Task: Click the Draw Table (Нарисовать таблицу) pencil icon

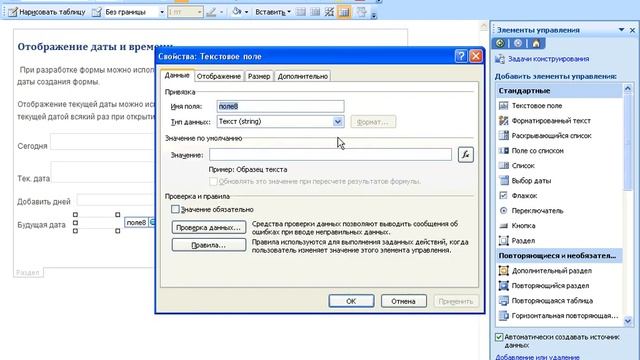Action: click(x=13, y=12)
